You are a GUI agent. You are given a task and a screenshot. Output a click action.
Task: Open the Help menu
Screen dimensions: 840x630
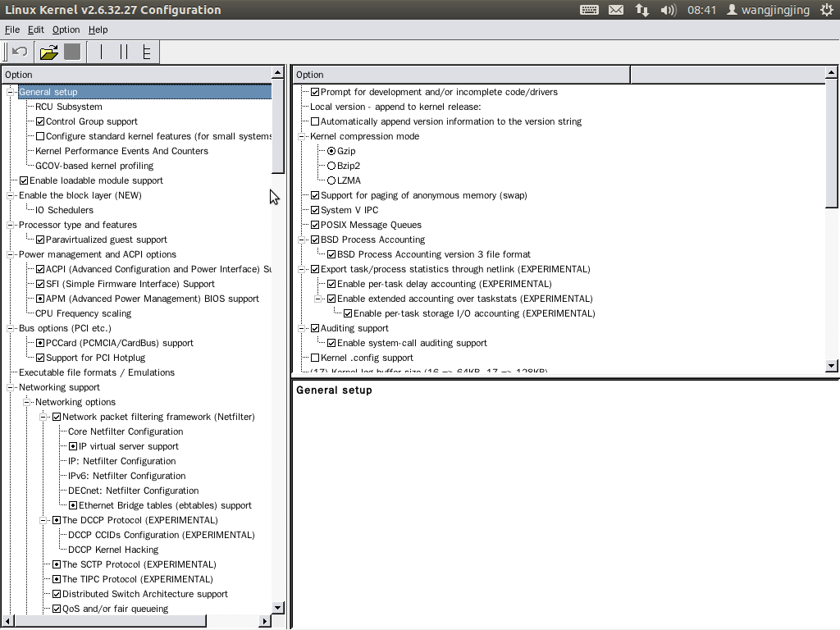click(x=98, y=30)
